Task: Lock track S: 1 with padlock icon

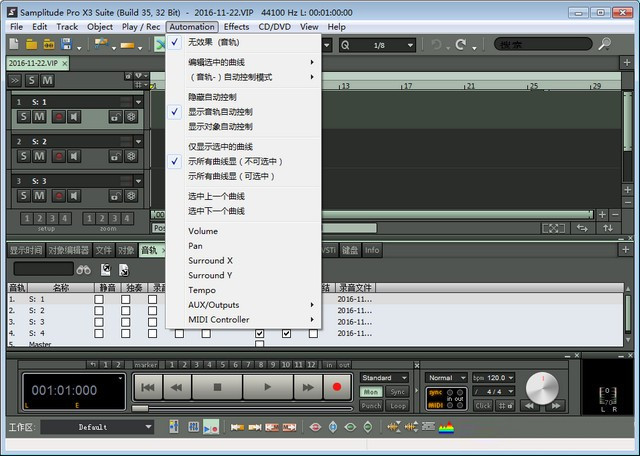Action: pos(116,117)
